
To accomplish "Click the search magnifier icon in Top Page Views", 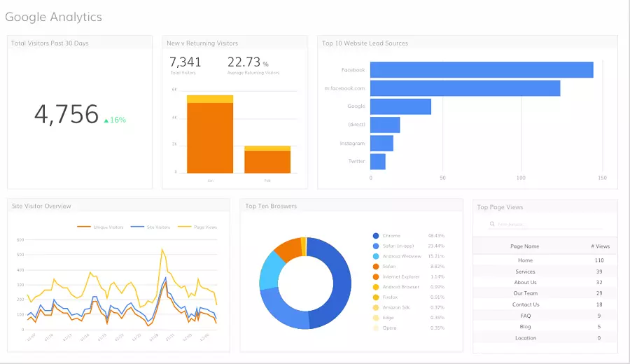I will 492,224.
